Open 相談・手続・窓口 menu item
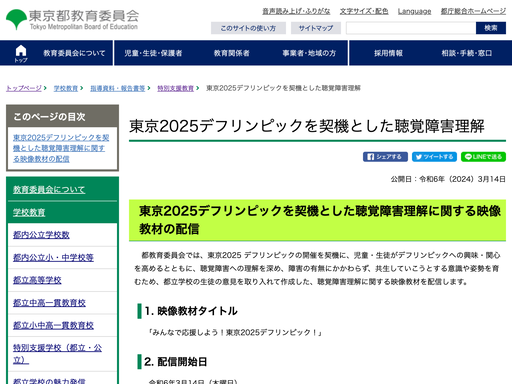Viewport: 512px width, 384px height. tap(467, 53)
